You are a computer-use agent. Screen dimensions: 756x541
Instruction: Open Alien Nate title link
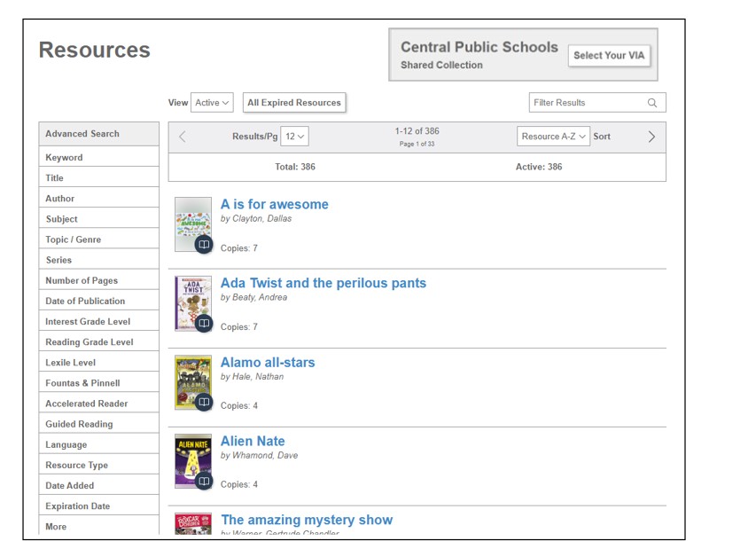(253, 441)
